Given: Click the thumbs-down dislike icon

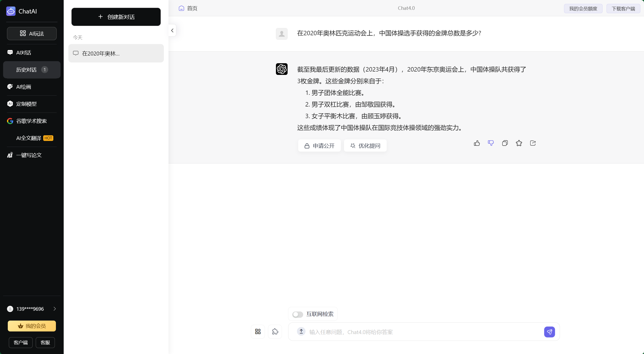Looking at the screenshot, I should [x=491, y=143].
